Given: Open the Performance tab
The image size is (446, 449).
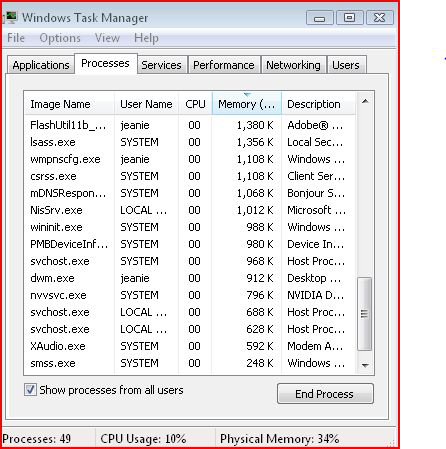Looking at the screenshot, I should tap(224, 65).
